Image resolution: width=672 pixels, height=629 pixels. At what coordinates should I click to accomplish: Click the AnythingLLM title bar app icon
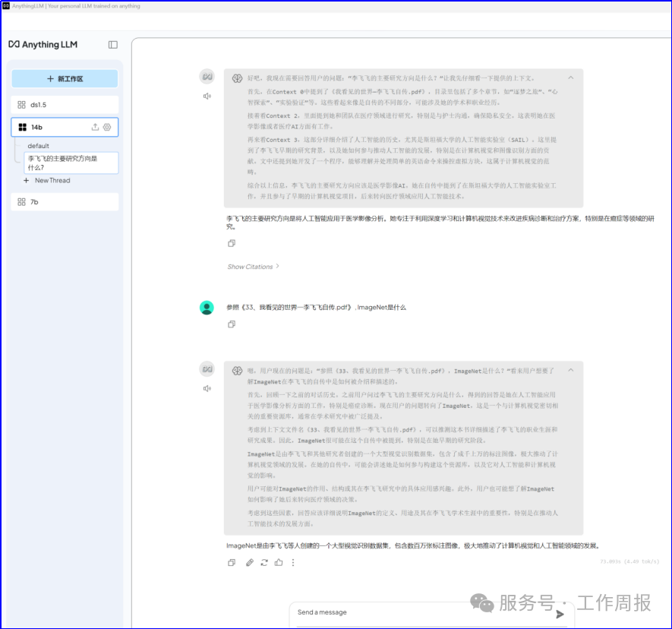(6, 6)
